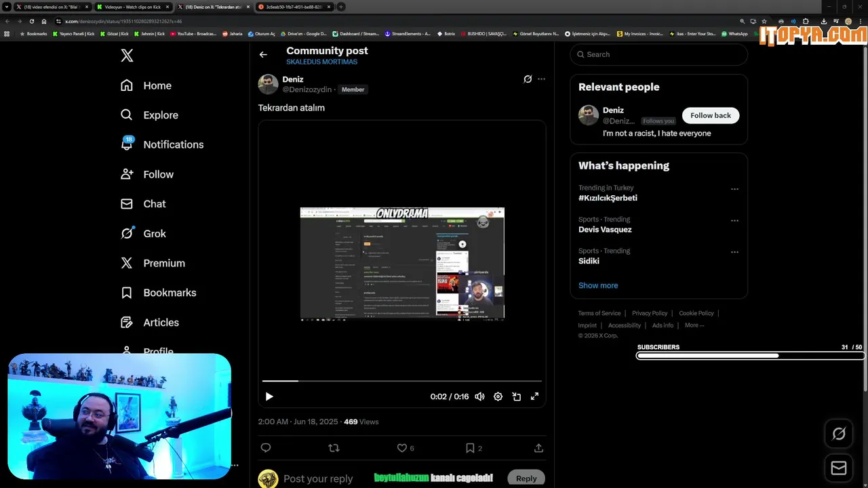Open the #KızılcıkŞerbeti trend

[608, 198]
